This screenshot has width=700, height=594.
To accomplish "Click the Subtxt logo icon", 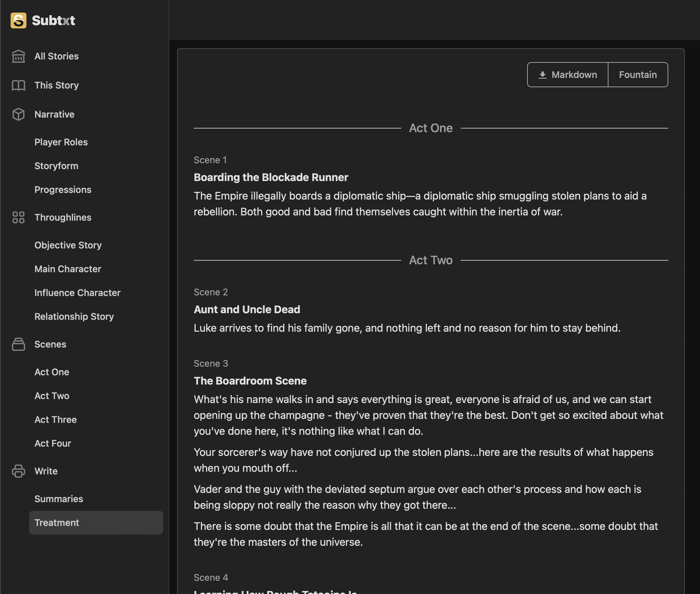I will pos(19,20).
